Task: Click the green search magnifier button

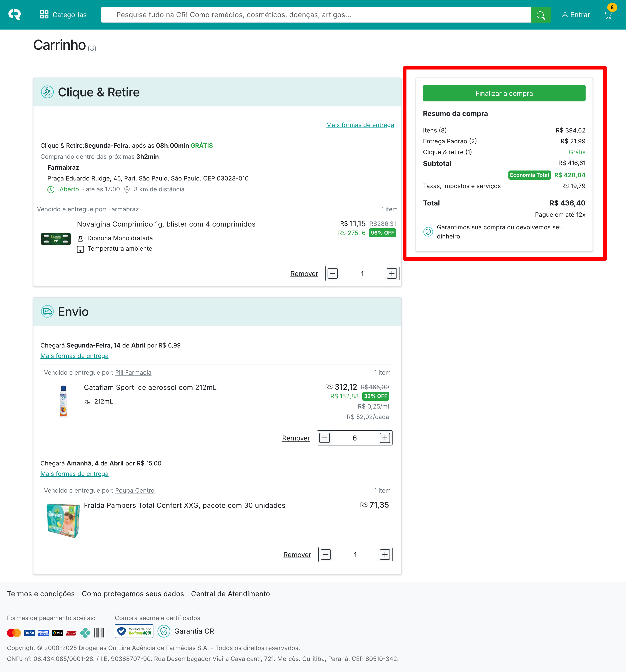Action: (541, 15)
